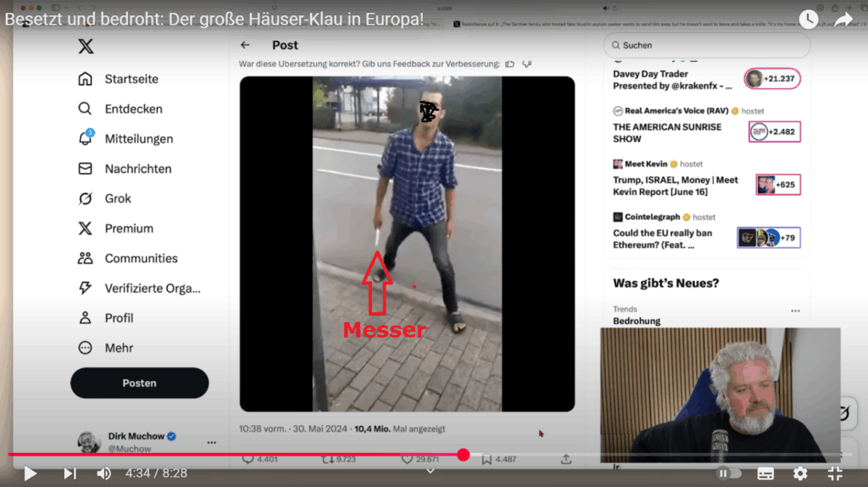Image resolution: width=868 pixels, height=487 pixels.
Task: Click the Verifizierte Orga lightning icon
Action: (x=86, y=288)
